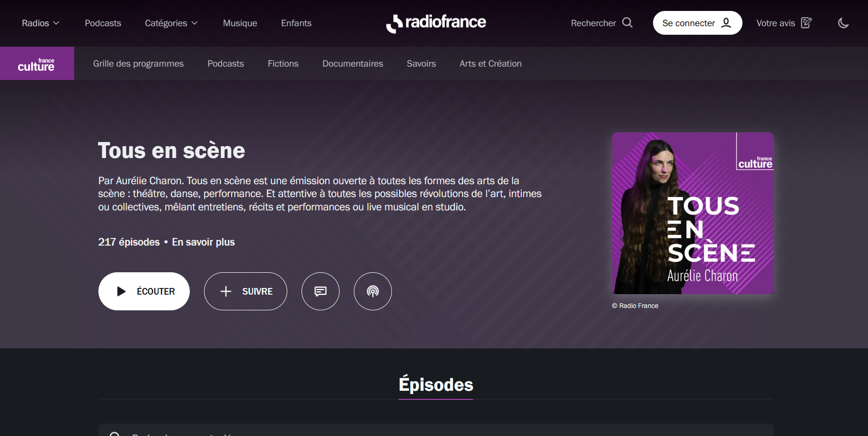The height and width of the screenshot is (436, 868).
Task: Open the Enfants section
Action: tap(296, 23)
